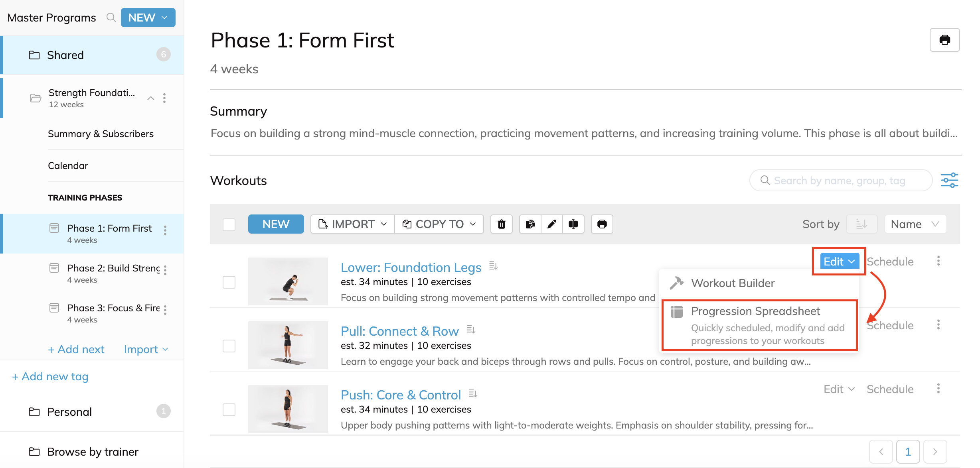Check the Pull: Connect & Row checkbox
Screen dimensions: 980x468
pyautogui.click(x=229, y=346)
